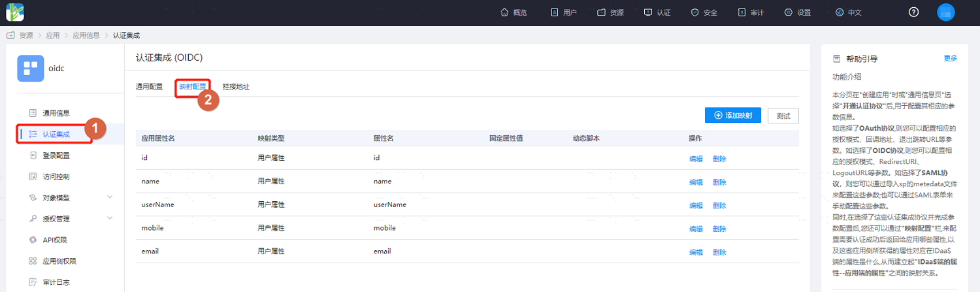This screenshot has height=292, width=980.
Task: Open the 概览 home icon
Action: point(504,12)
